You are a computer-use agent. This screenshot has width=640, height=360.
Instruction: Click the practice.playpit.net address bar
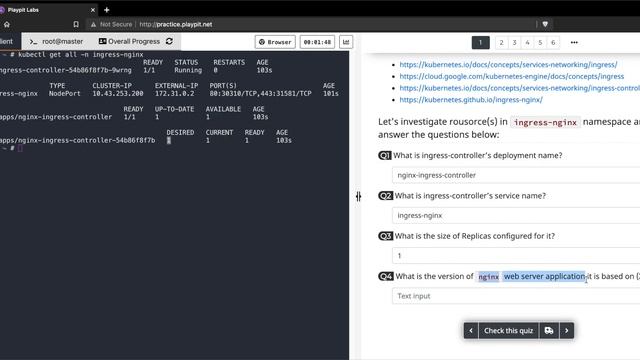(x=176, y=24)
